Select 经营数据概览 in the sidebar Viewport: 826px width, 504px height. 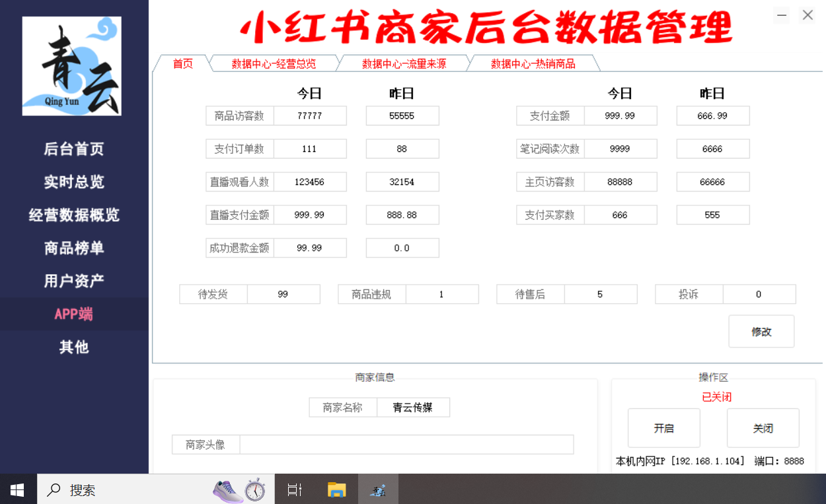[74, 215]
